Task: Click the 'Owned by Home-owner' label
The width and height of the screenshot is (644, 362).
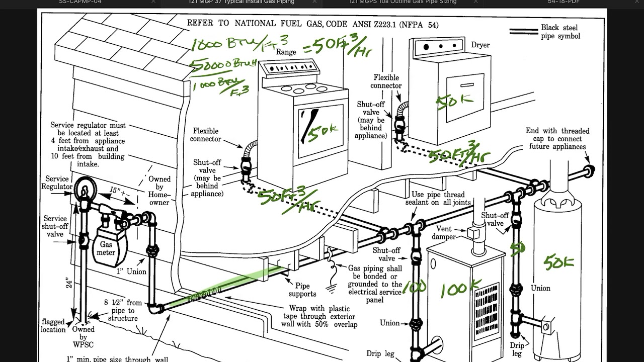Action: click(159, 191)
